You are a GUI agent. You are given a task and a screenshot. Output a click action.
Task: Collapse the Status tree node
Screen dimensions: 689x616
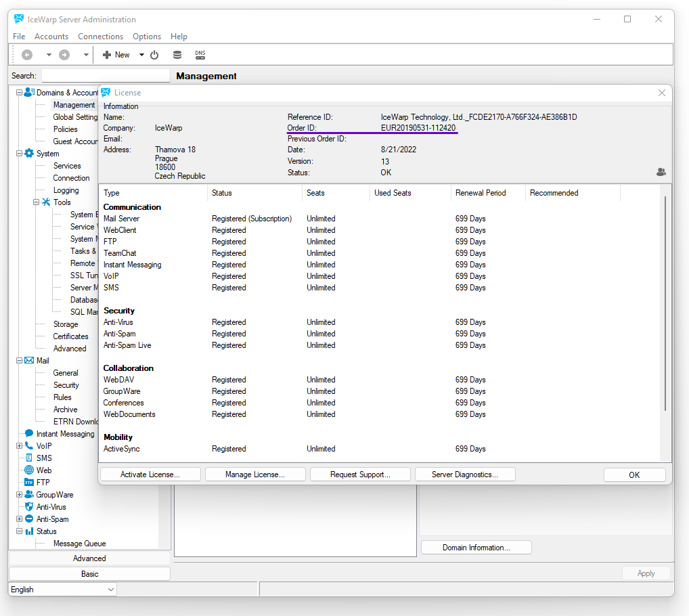pos(20,531)
